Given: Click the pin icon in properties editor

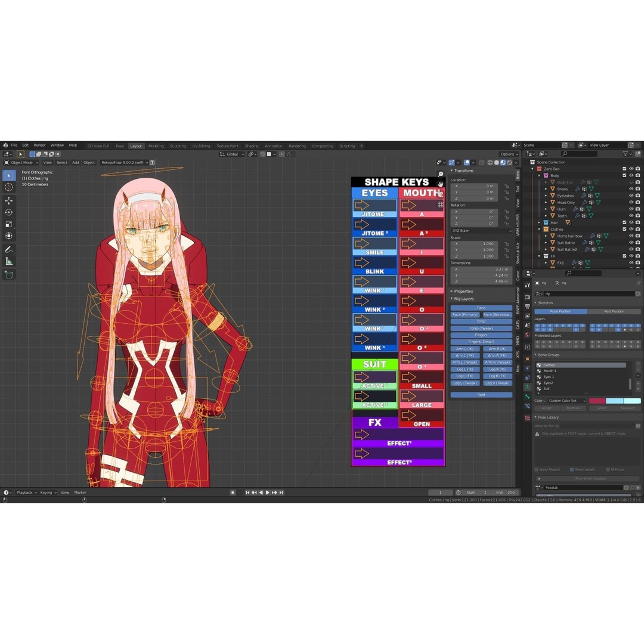Looking at the screenshot, I should pos(638,283).
